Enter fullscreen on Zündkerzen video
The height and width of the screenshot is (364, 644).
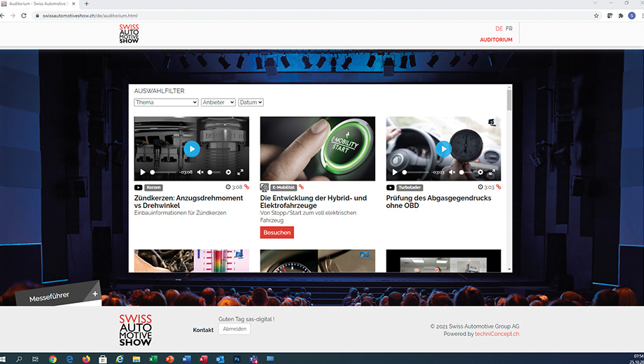[240, 172]
